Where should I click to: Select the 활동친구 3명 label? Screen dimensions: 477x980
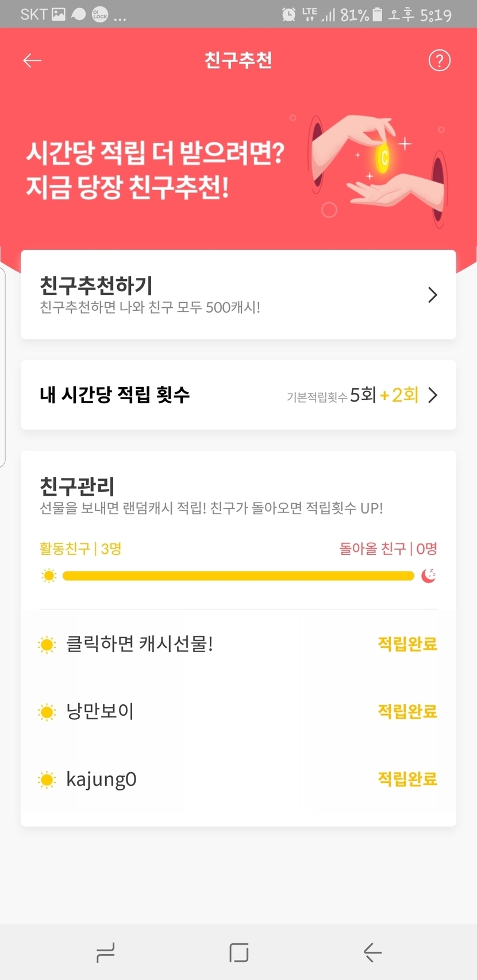(80, 549)
